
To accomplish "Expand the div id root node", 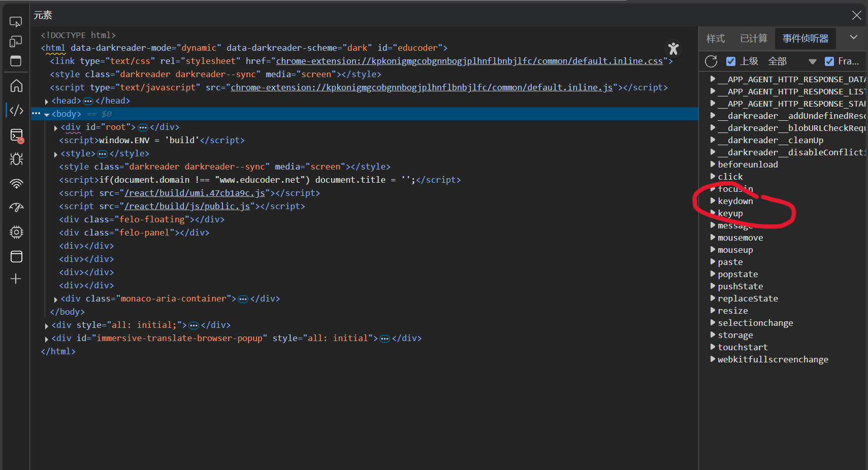I will point(56,128).
